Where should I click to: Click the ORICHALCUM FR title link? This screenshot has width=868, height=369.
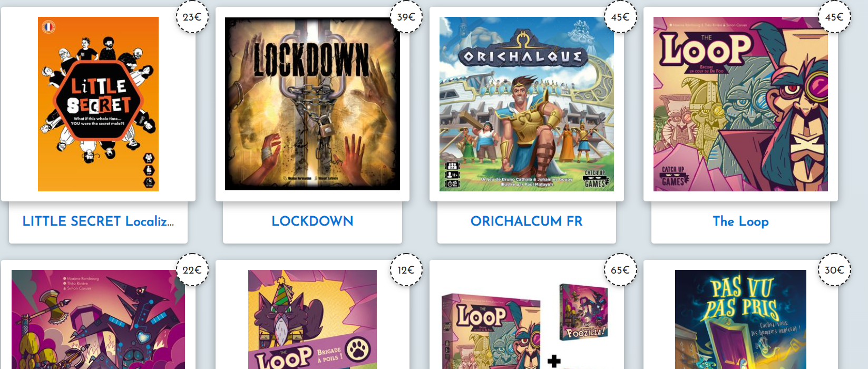point(526,221)
